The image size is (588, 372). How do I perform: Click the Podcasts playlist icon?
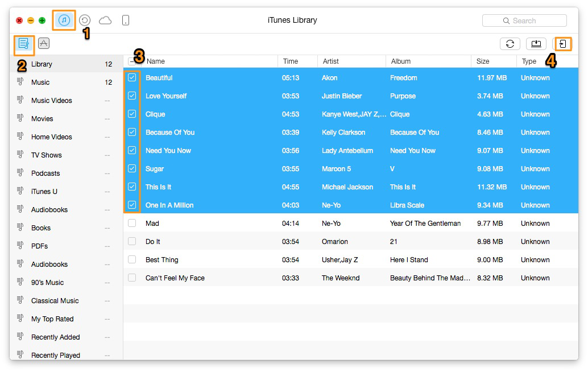click(x=20, y=172)
